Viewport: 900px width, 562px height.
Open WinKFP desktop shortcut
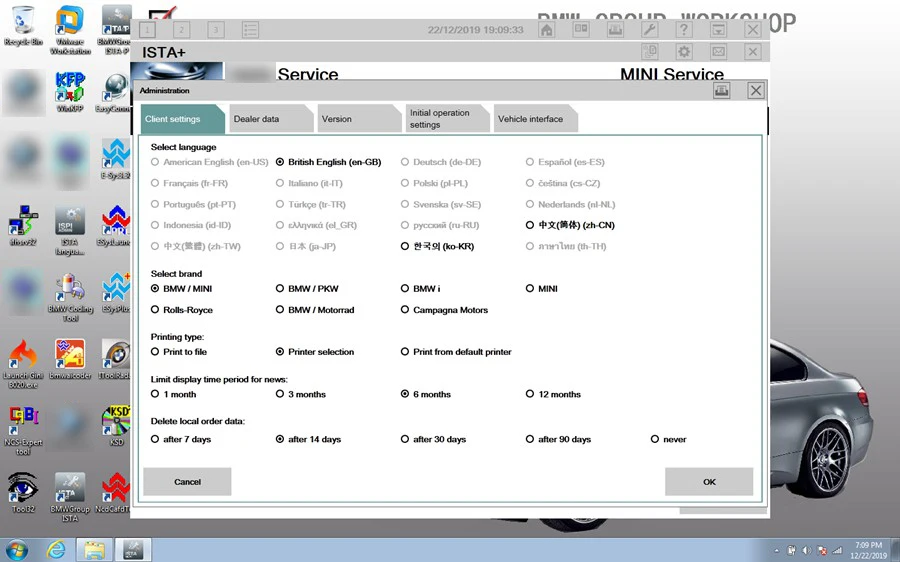pyautogui.click(x=70, y=92)
